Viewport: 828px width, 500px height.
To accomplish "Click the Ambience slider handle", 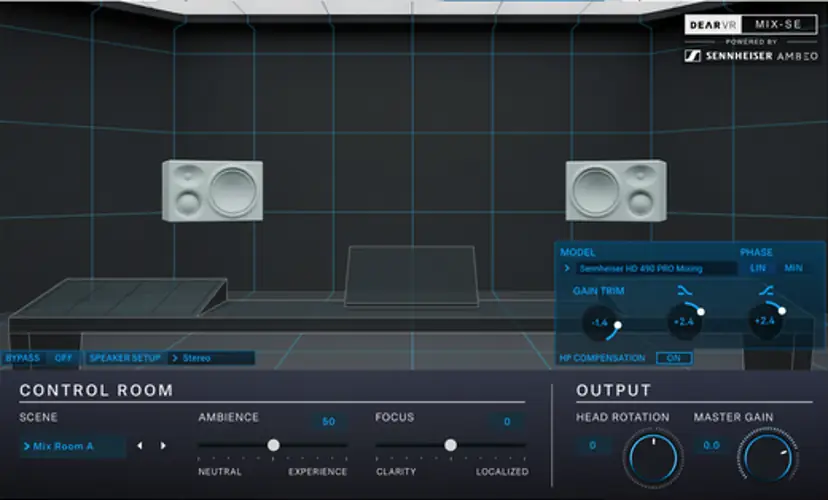I will pos(273,445).
